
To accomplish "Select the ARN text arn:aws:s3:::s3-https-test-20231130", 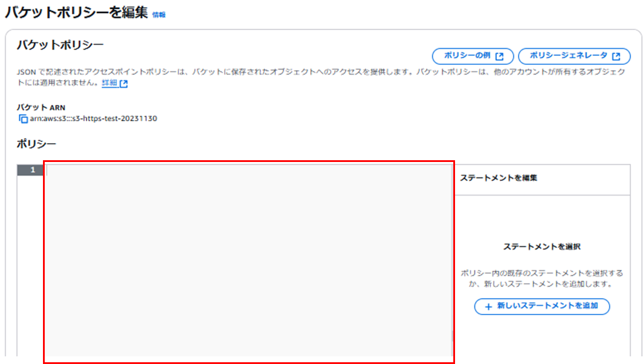I will pos(94,118).
